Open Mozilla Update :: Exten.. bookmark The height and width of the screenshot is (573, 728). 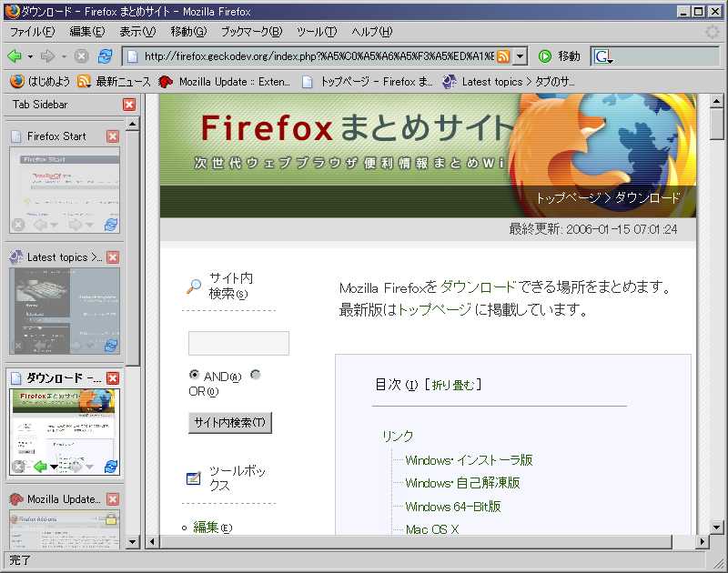(x=224, y=82)
